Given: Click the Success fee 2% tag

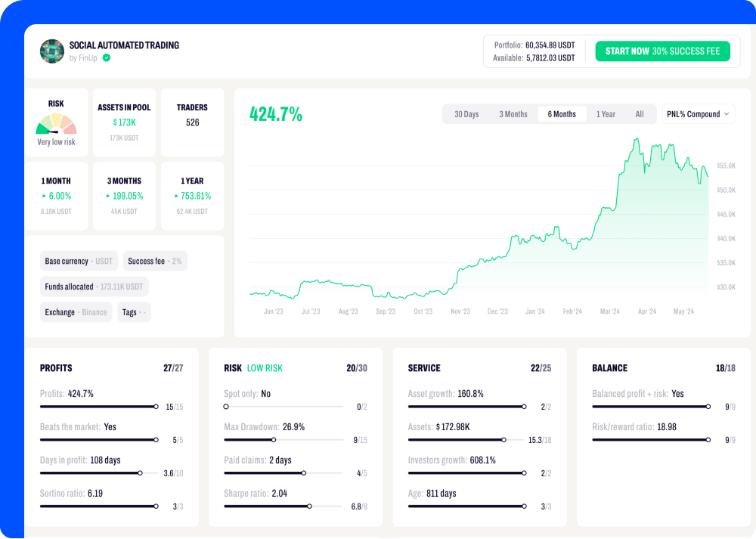Looking at the screenshot, I should click(x=154, y=262).
